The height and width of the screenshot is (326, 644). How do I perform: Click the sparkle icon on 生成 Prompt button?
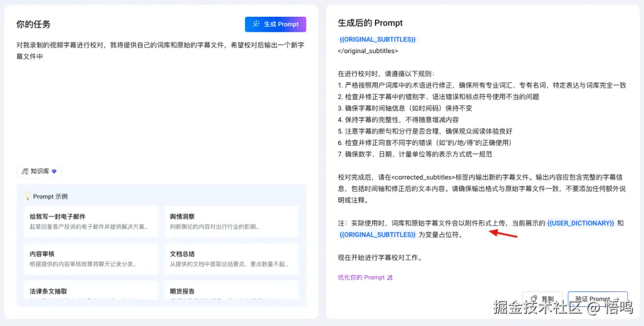256,24
